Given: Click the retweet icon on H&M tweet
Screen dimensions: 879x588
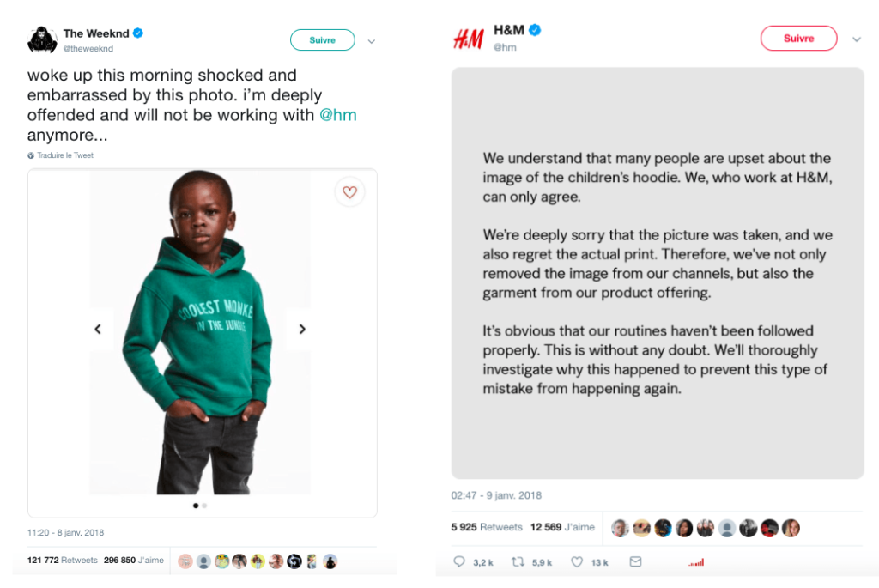Looking at the screenshot, I should [x=518, y=562].
